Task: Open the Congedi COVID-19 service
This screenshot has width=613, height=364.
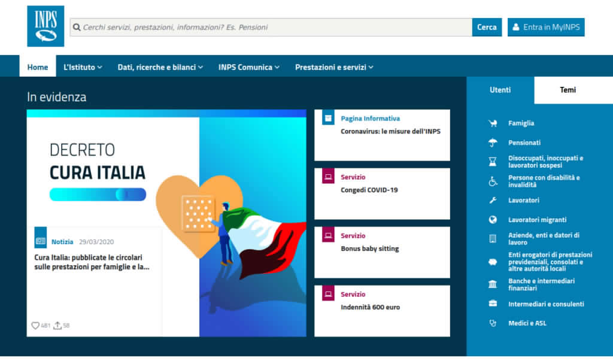Action: (x=369, y=190)
